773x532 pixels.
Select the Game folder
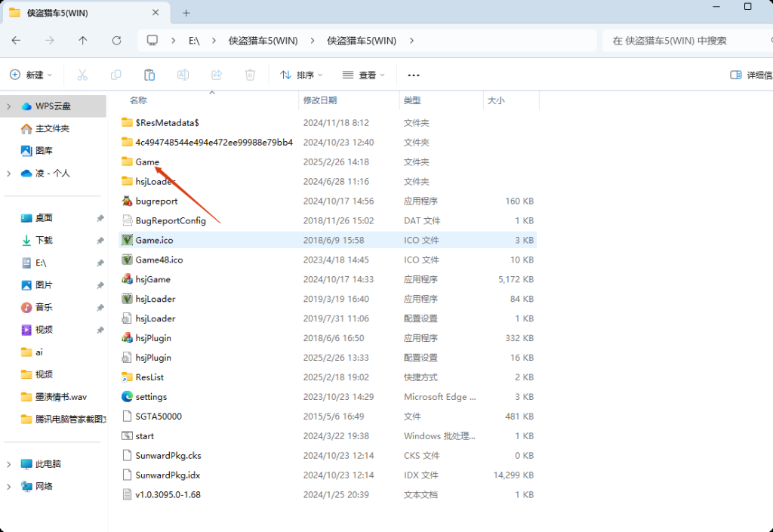tap(147, 162)
